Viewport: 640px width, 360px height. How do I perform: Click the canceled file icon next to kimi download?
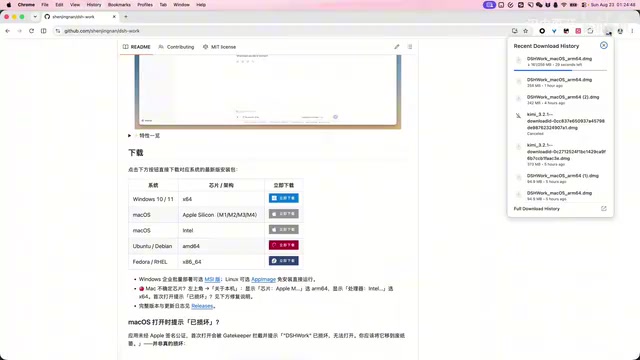coord(518,116)
